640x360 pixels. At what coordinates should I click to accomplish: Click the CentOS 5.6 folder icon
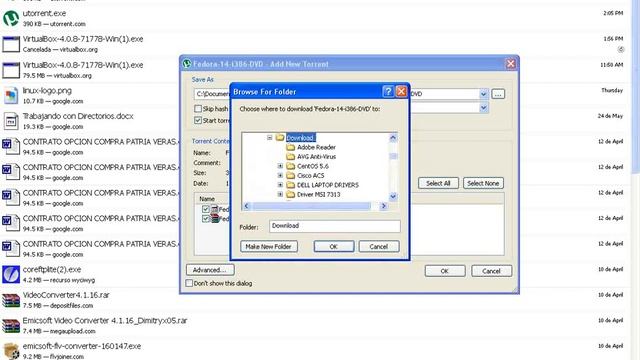(x=290, y=166)
